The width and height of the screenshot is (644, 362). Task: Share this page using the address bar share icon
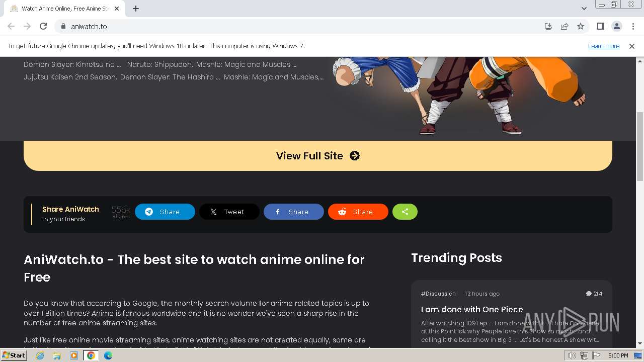565,26
